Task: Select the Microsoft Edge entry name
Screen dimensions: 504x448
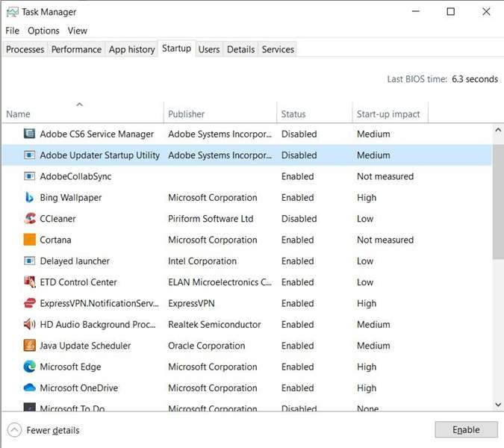Action: 70,367
